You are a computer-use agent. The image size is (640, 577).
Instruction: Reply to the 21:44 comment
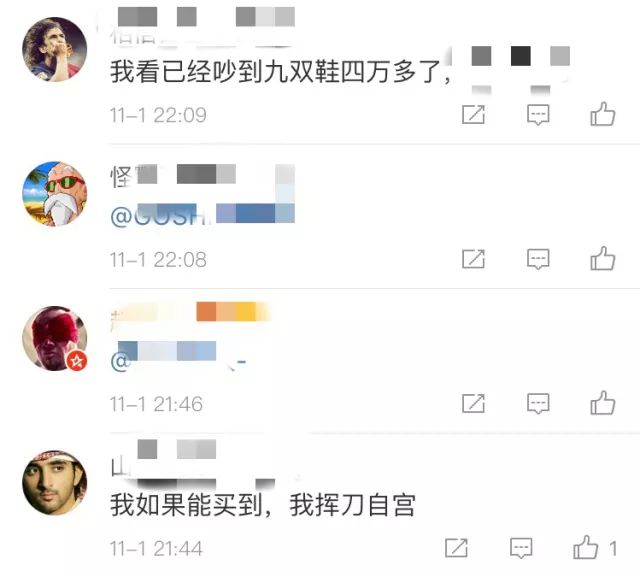coord(521,548)
